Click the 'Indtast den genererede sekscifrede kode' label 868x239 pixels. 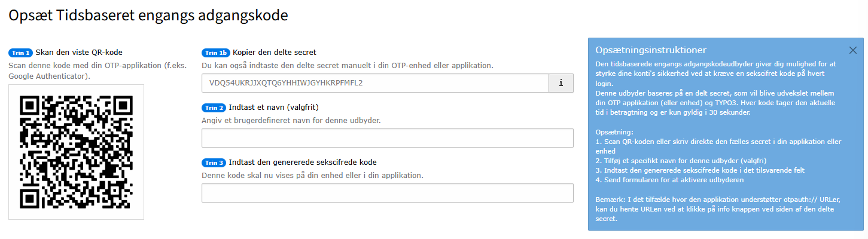303,162
